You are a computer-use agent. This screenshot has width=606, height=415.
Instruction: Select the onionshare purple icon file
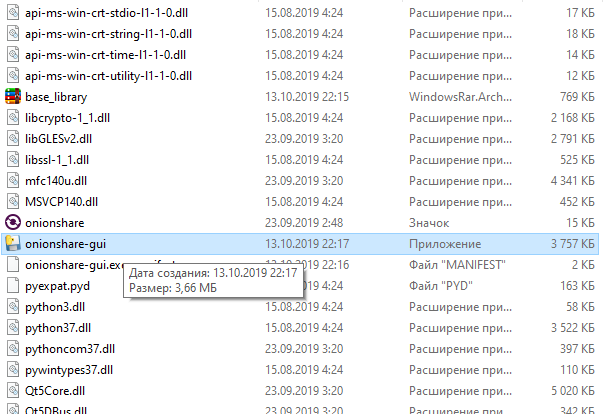[x=13, y=223]
